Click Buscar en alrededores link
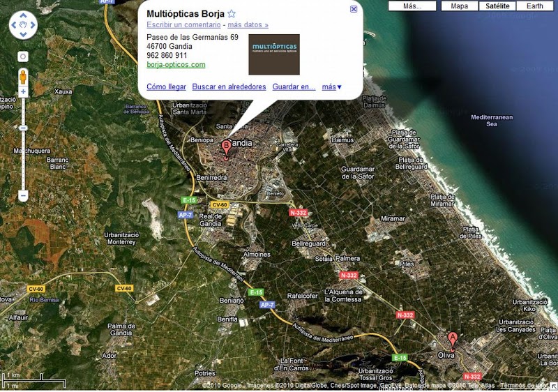The width and height of the screenshot is (558, 392). [229, 86]
